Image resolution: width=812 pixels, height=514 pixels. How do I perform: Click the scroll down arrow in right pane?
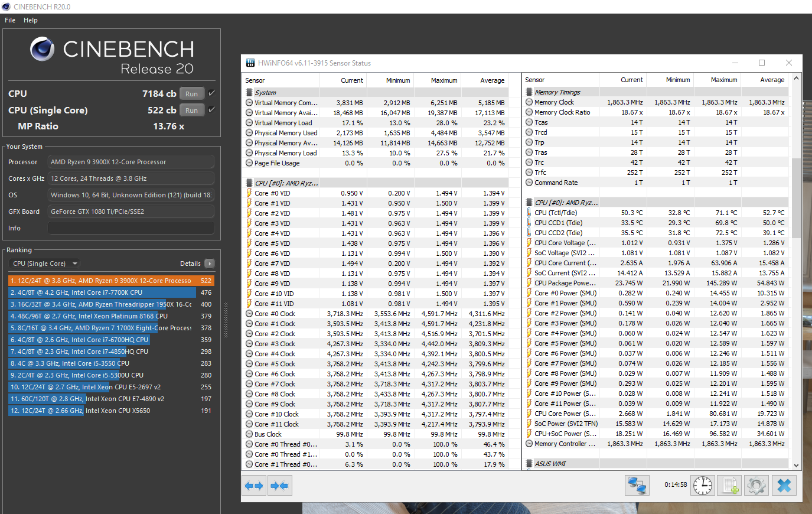point(796,466)
